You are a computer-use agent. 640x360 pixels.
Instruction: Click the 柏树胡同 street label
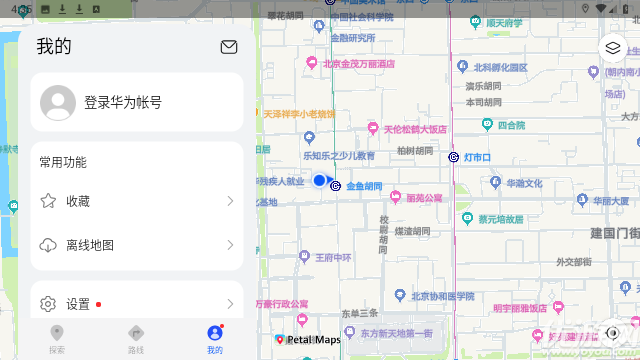pos(415,151)
